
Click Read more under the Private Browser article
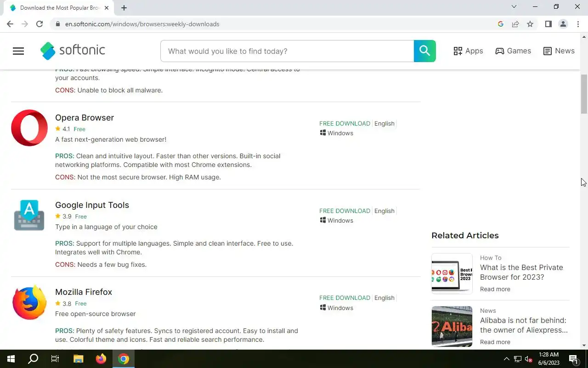point(495,289)
